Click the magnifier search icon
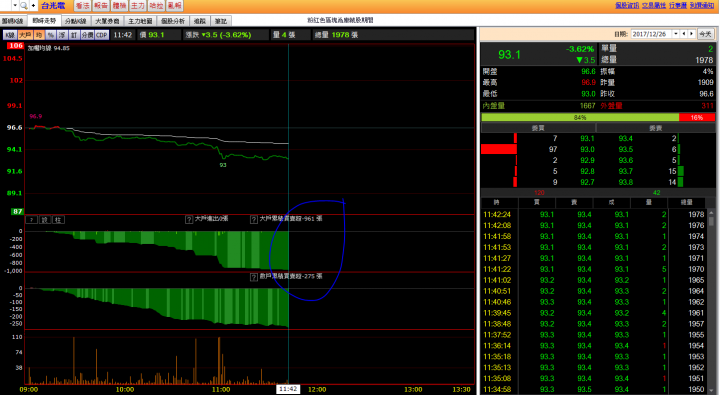 tap(24, 6)
